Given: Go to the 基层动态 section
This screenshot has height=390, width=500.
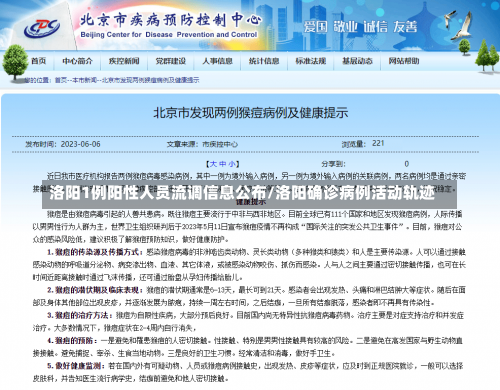Looking at the screenshot, I should 357,61.
